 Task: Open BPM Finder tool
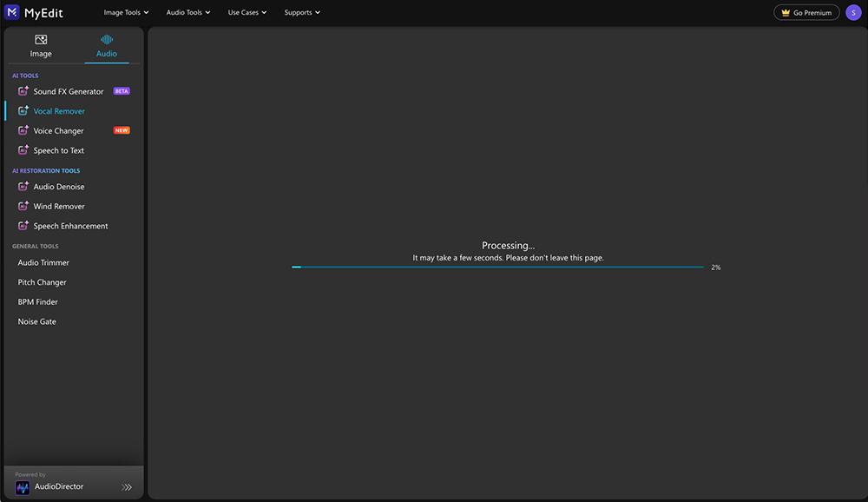coord(37,302)
